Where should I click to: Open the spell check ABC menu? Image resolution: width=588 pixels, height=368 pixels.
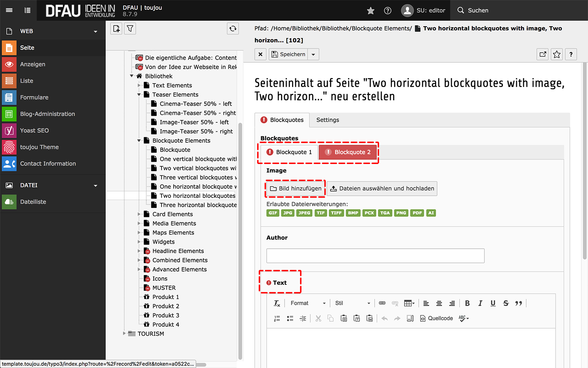click(464, 319)
